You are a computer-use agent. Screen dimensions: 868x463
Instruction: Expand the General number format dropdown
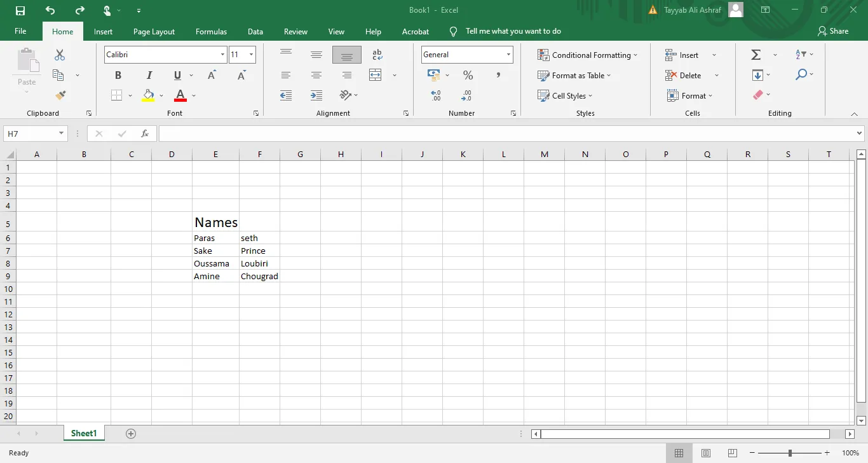pyautogui.click(x=508, y=55)
